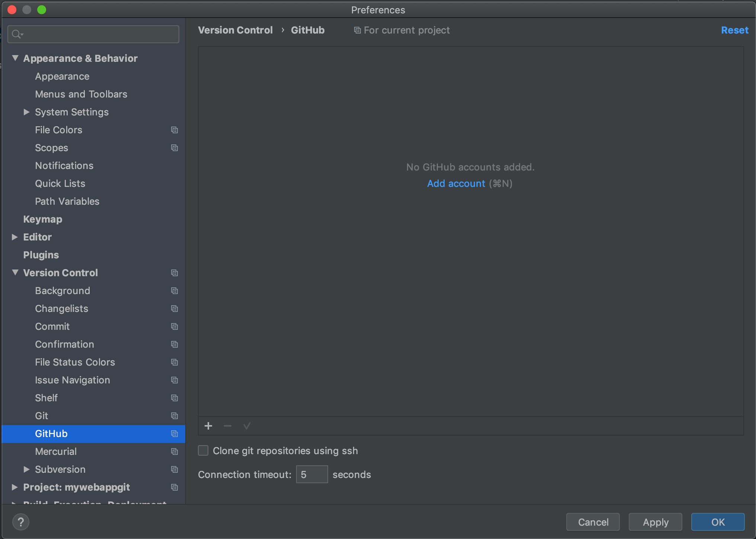This screenshot has height=539, width=756.
Task: Click project-level icon beside Issue Navigation
Action: (x=174, y=380)
